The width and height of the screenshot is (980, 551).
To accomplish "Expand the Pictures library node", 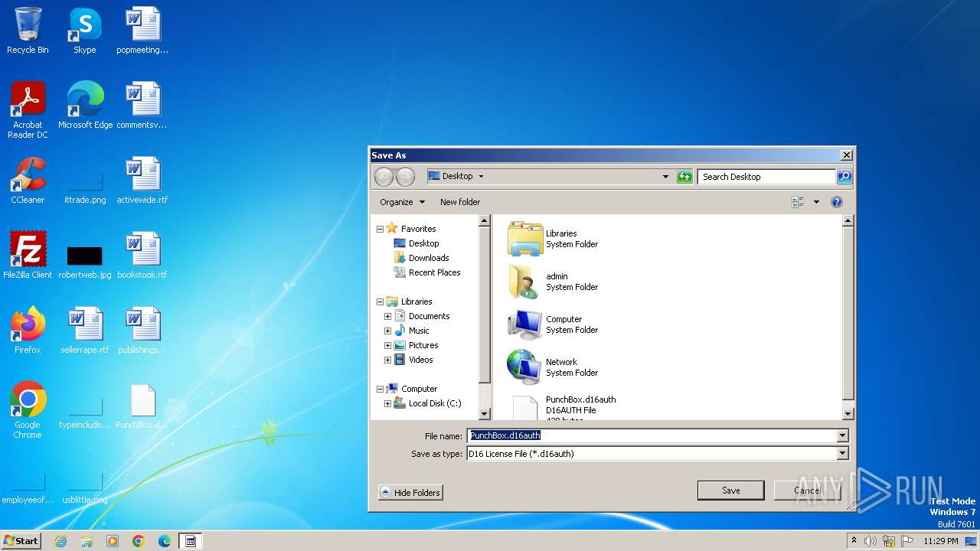I will coord(387,345).
